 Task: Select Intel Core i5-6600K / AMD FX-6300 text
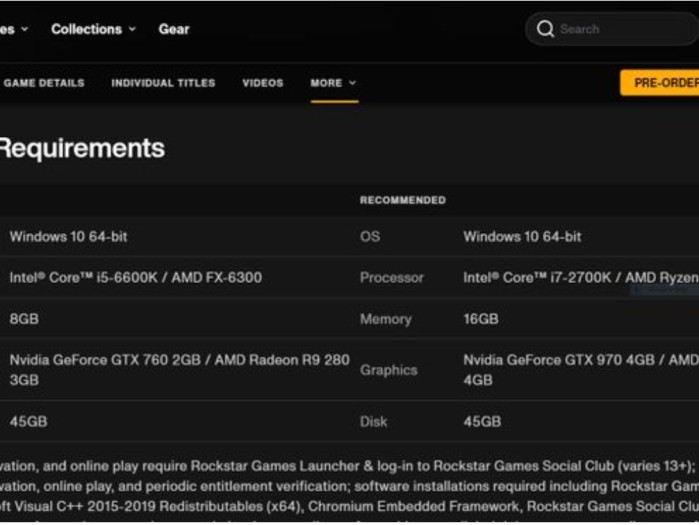(136, 278)
